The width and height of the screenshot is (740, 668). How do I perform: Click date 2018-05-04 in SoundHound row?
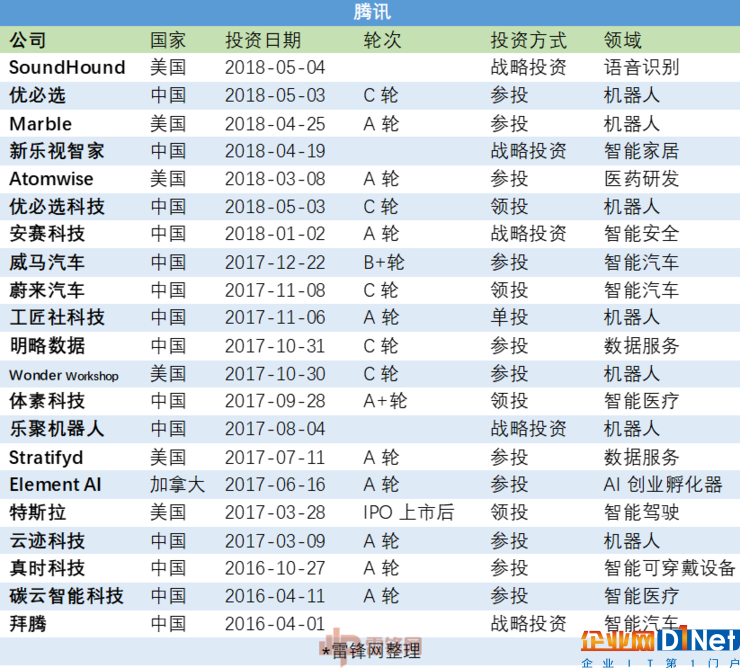(275, 68)
